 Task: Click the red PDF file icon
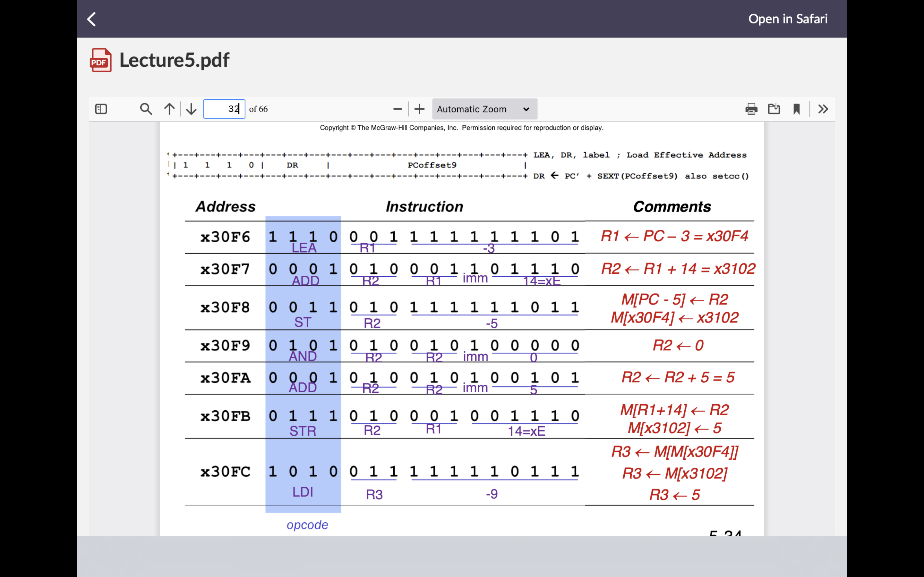(100, 60)
